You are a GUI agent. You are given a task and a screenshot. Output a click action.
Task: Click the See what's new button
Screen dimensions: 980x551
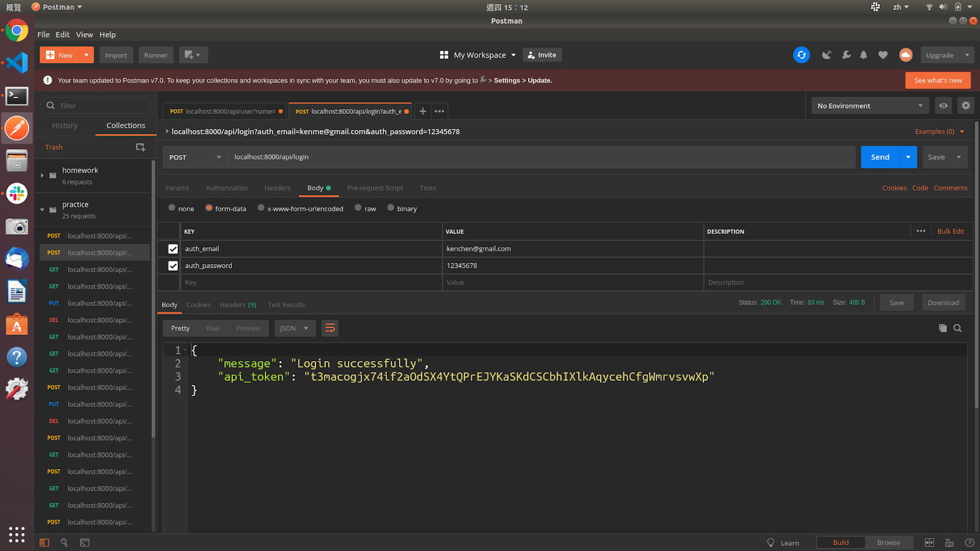click(938, 80)
